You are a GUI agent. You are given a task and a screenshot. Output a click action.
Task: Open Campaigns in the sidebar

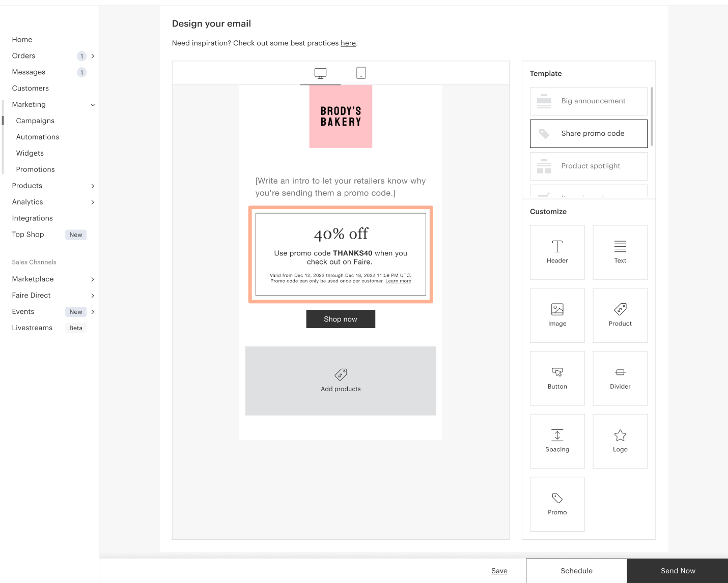tap(35, 121)
